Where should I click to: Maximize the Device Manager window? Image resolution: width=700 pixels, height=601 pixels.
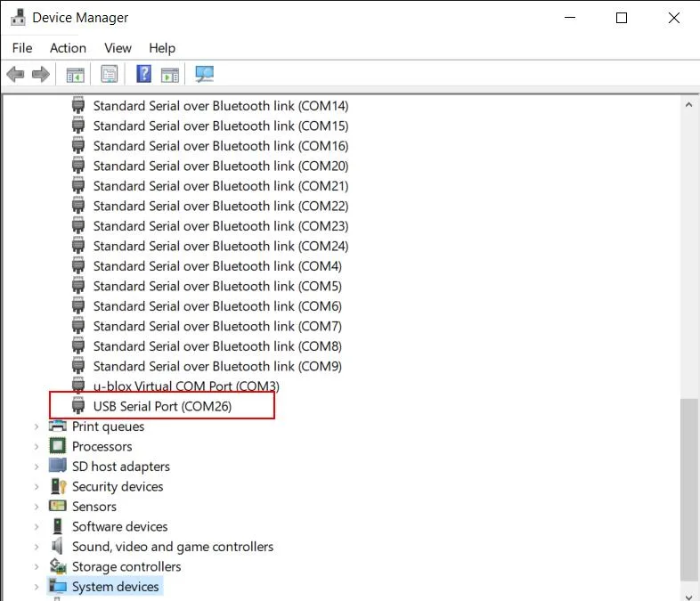622,18
